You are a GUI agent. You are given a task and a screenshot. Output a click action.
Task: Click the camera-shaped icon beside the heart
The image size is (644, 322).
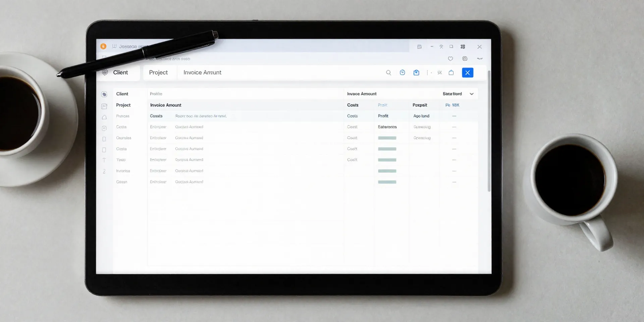(465, 59)
